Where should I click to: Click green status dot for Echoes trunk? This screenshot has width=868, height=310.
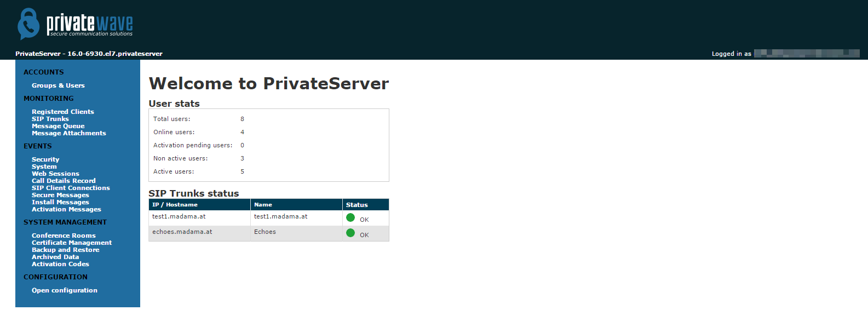[350, 233]
